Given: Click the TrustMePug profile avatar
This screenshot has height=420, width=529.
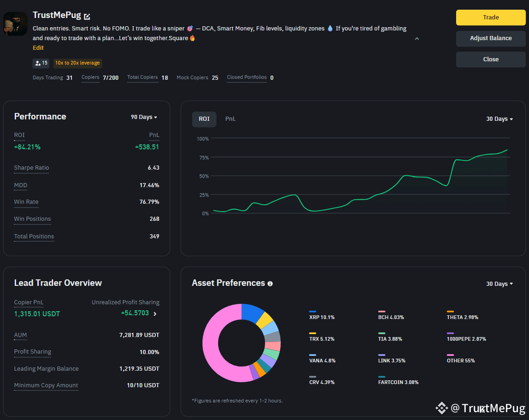Looking at the screenshot, I should pyautogui.click(x=15, y=24).
